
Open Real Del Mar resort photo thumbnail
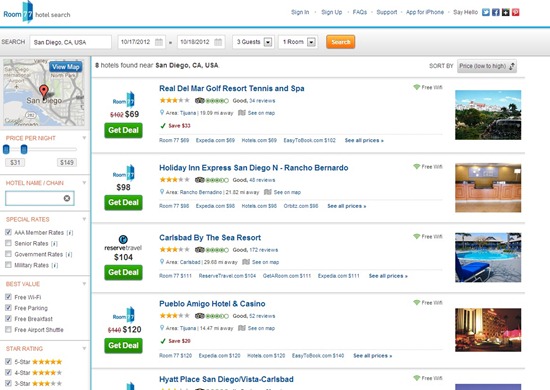(x=488, y=115)
